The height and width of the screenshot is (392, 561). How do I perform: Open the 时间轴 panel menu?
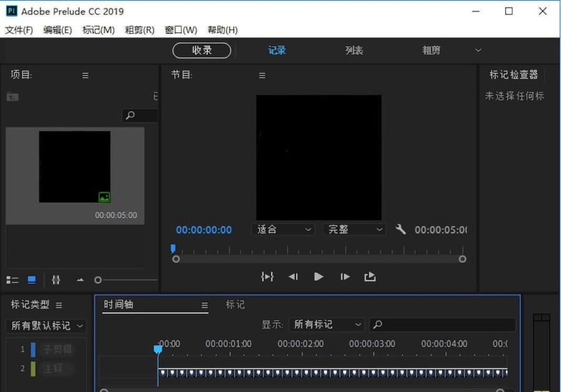pyautogui.click(x=204, y=305)
